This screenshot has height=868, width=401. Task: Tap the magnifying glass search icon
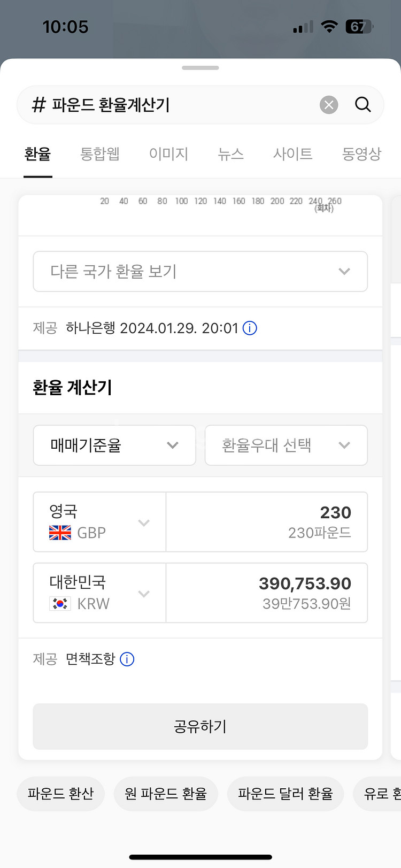click(363, 105)
